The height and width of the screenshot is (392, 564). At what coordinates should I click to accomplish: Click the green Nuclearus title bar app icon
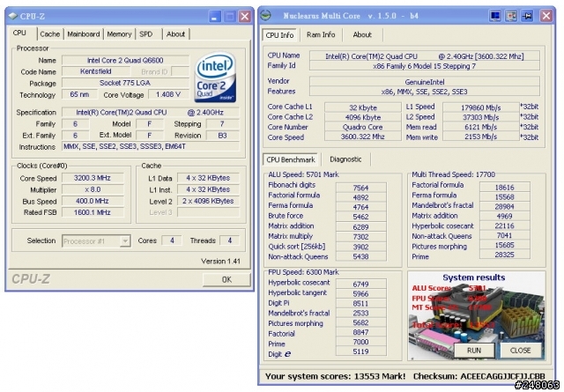pyautogui.click(x=265, y=16)
